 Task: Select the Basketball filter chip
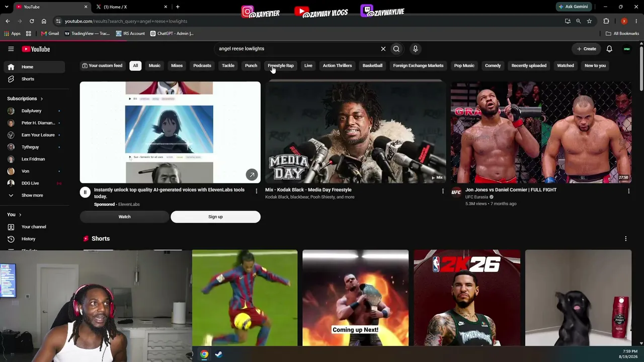372,65
